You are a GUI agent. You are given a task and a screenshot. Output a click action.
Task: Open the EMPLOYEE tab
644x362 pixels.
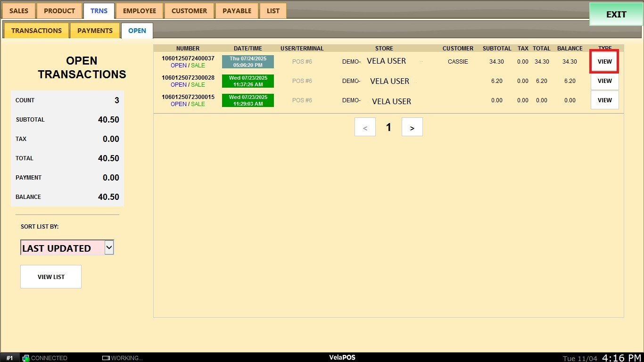pos(139,11)
